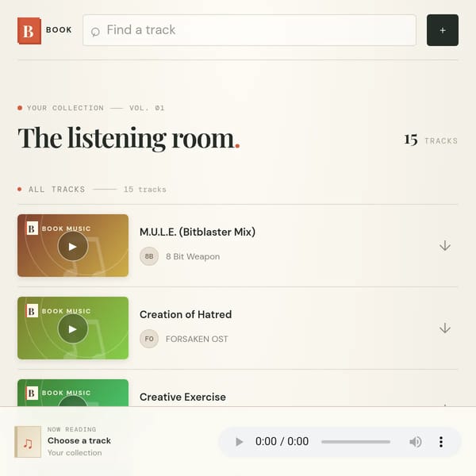Click the now reading music note artwork

click(x=28, y=442)
